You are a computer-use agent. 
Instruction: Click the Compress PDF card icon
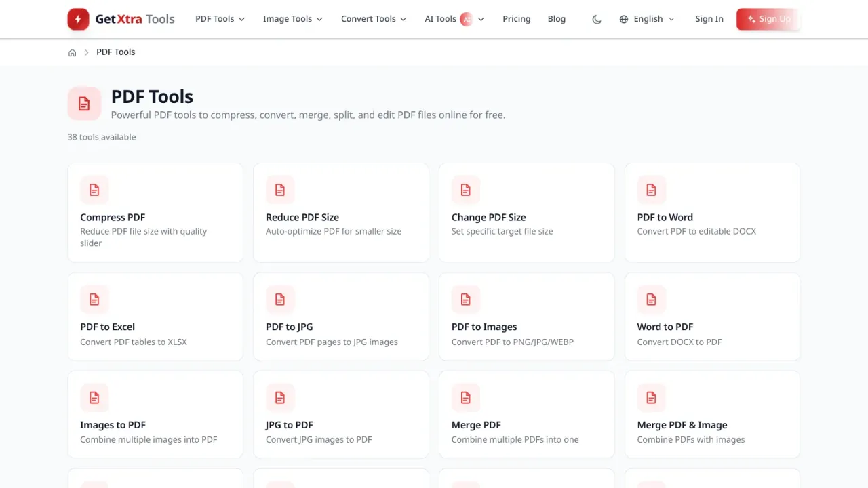pos(94,190)
